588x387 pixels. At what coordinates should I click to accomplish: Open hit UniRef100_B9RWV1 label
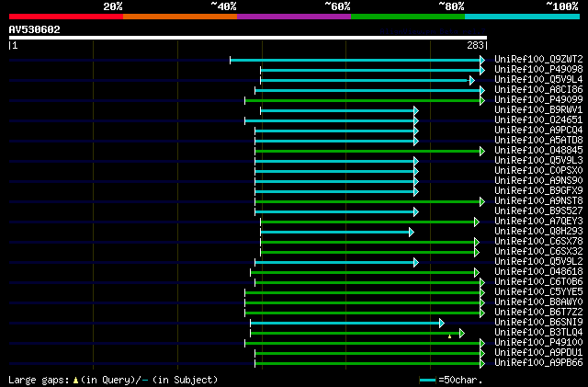tap(538, 110)
